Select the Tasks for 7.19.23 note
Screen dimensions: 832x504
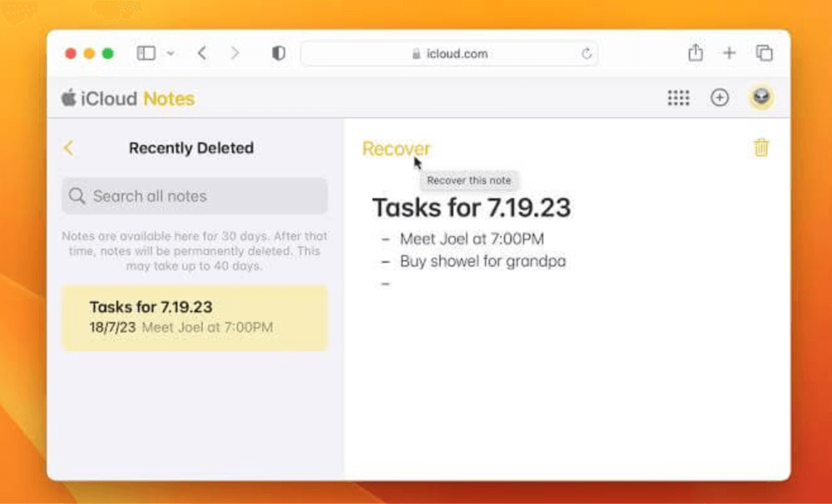(x=195, y=317)
